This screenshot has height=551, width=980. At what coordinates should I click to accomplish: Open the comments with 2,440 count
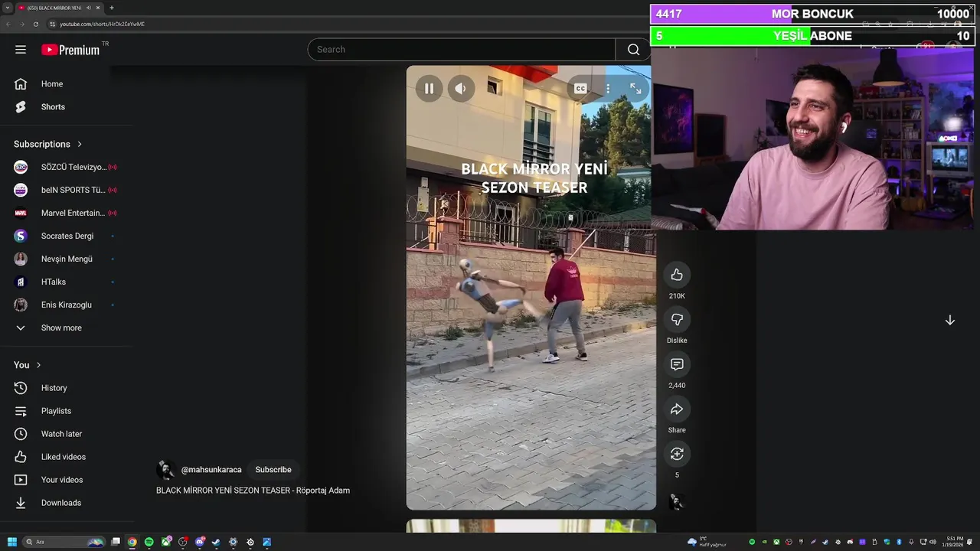click(677, 364)
